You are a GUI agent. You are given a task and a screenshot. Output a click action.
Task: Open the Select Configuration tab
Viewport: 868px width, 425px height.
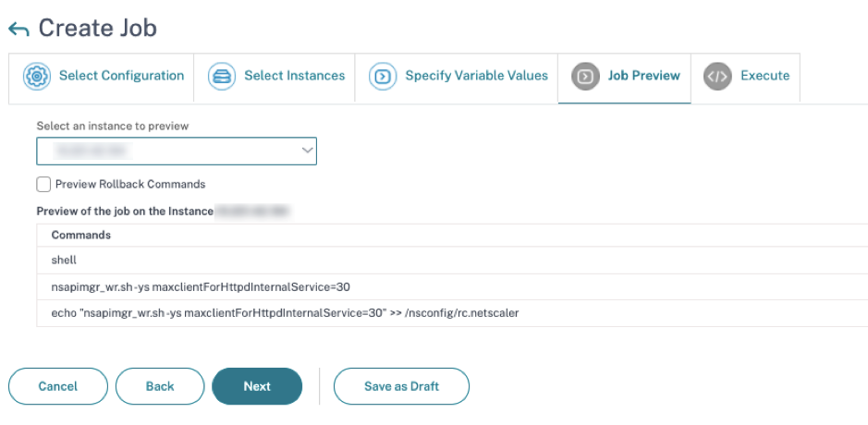[102, 78]
